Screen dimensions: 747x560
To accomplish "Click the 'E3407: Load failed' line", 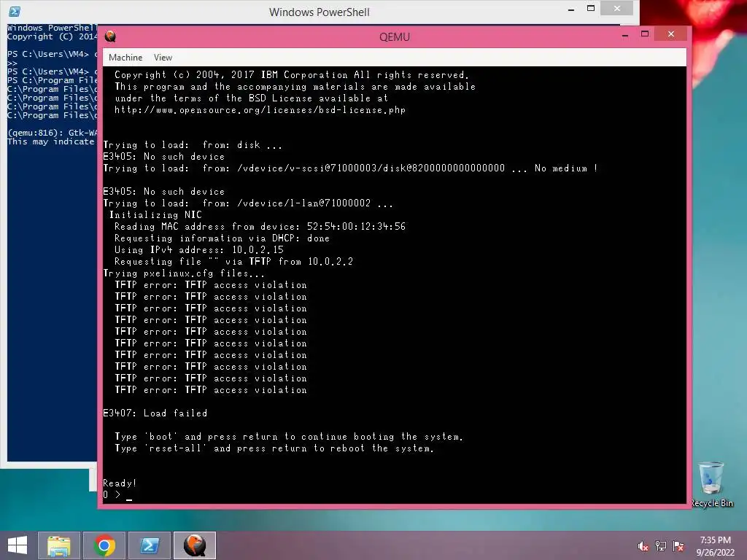I will coord(155,413).
